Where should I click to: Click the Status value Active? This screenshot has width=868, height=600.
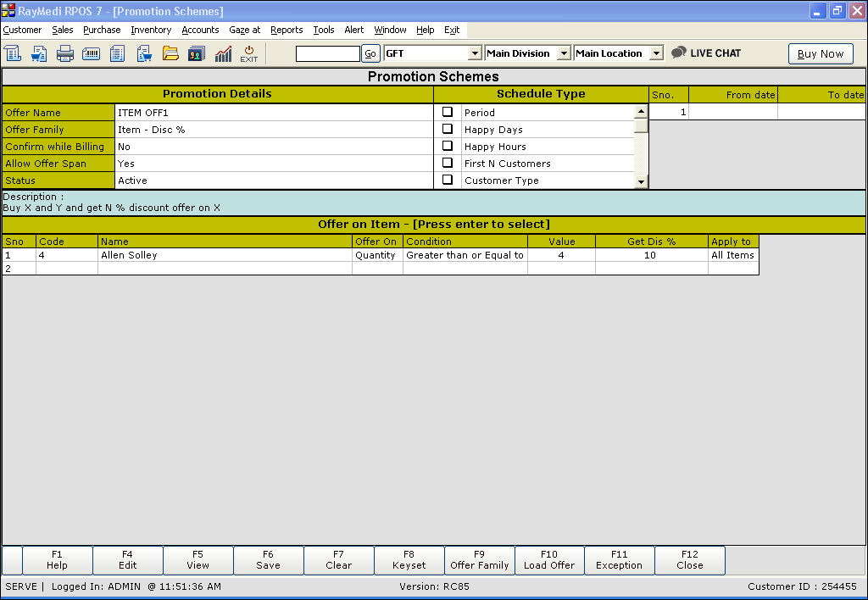coord(274,181)
